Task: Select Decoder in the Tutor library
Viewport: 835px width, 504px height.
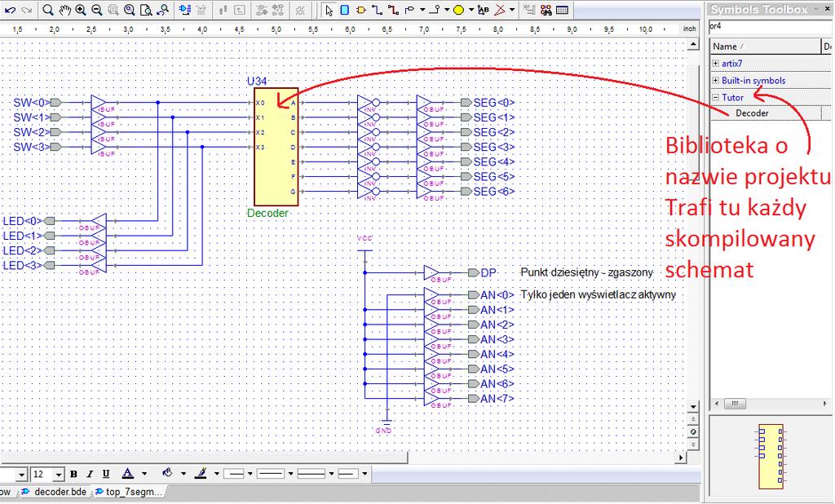Action: (752, 113)
